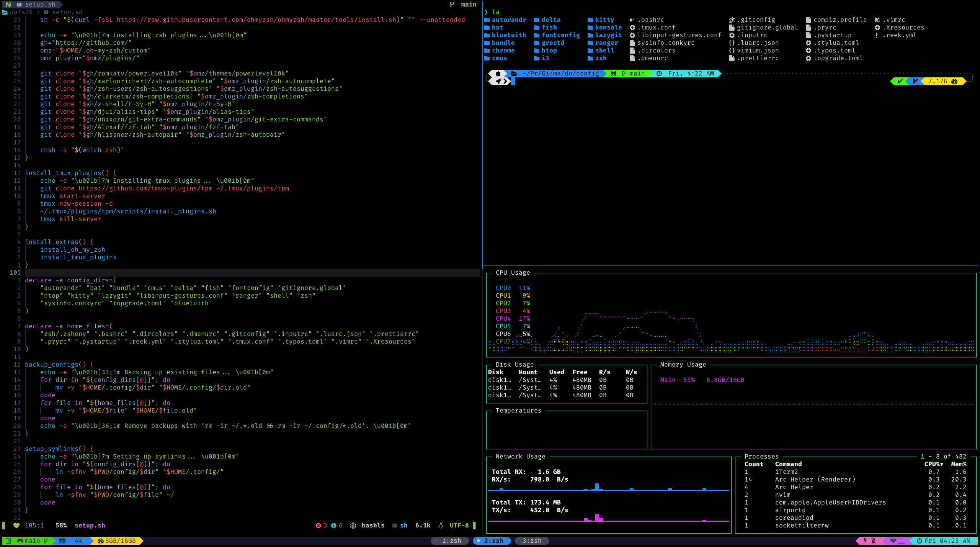Click the Mem% column header in Processes
This screenshot has width=980, height=547.
(x=959, y=464)
